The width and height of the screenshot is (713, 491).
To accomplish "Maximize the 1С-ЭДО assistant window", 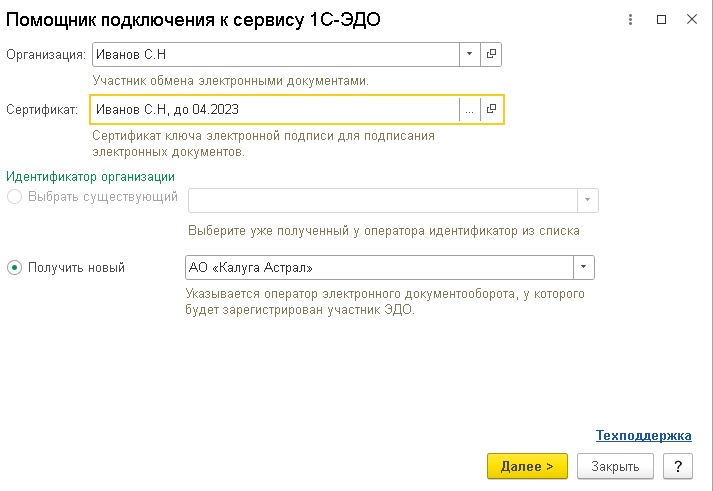I will [662, 20].
